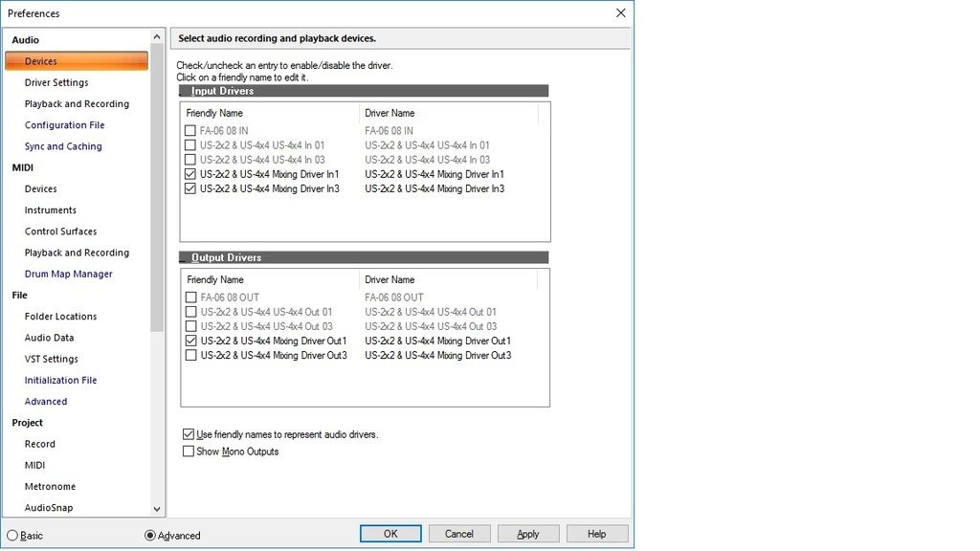This screenshot has width=980, height=551.
Task: Collapse the Output Drivers section
Action: tap(185, 257)
